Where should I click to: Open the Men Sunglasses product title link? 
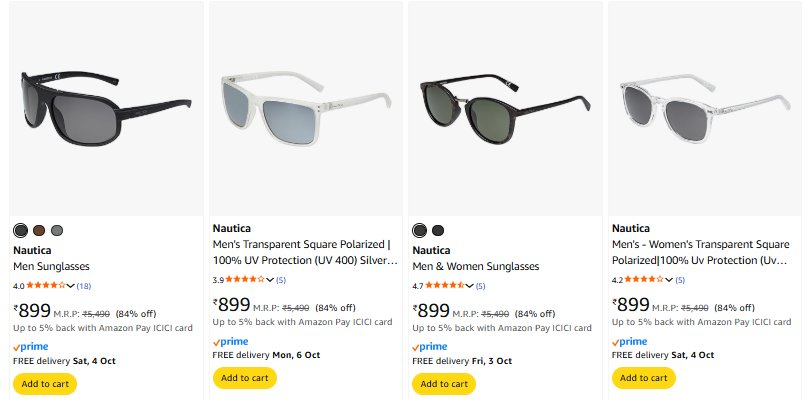(52, 267)
